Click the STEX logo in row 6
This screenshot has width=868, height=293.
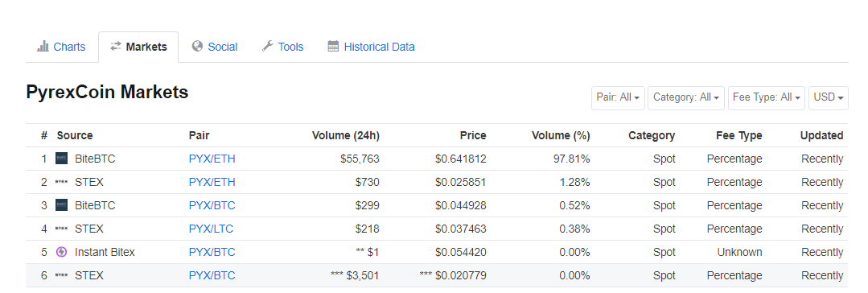click(62, 275)
